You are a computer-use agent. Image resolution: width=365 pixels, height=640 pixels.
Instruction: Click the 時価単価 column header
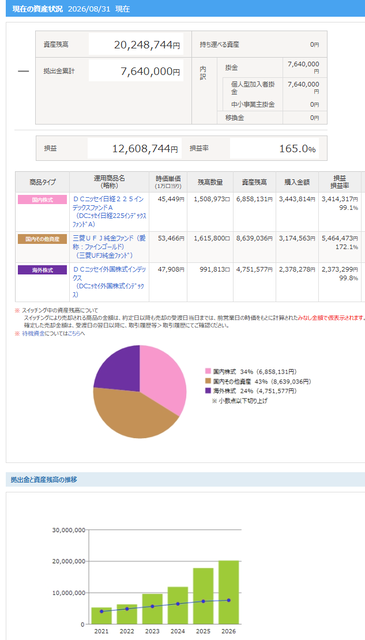(168, 182)
